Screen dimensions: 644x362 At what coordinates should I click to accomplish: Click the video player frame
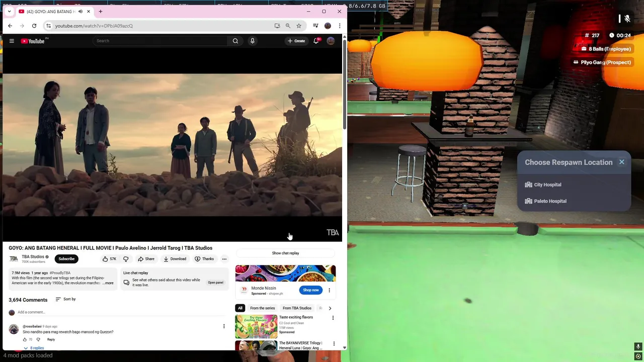click(172, 145)
